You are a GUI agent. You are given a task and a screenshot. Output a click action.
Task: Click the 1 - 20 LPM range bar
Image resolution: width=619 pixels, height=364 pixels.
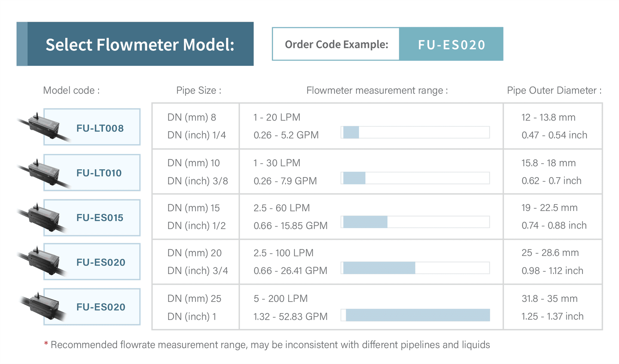(415, 133)
